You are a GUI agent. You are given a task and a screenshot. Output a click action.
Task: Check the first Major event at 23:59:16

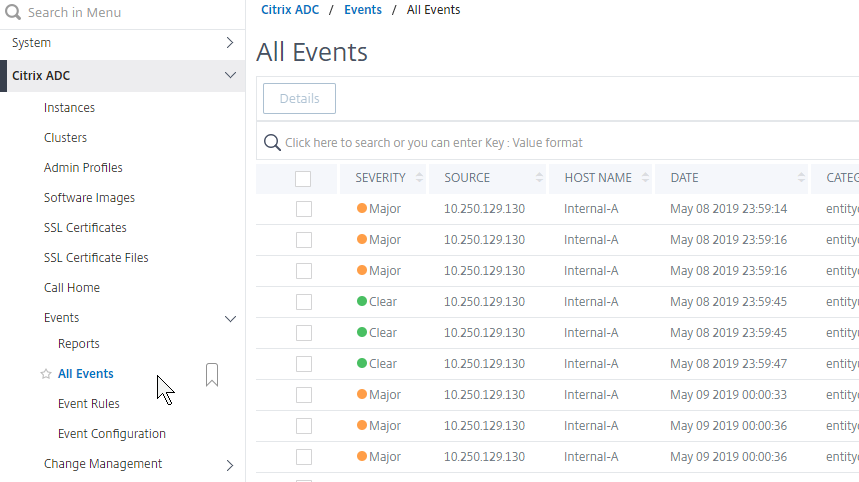[304, 240]
